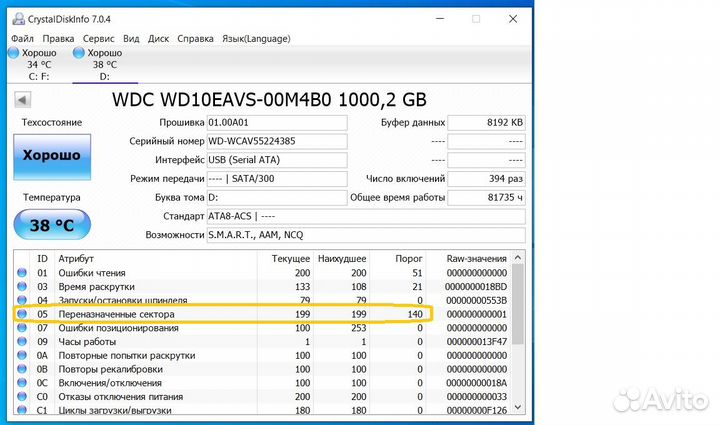Click status icon of Отказы отключения питания row
The height and width of the screenshot is (425, 720).
coord(22,397)
